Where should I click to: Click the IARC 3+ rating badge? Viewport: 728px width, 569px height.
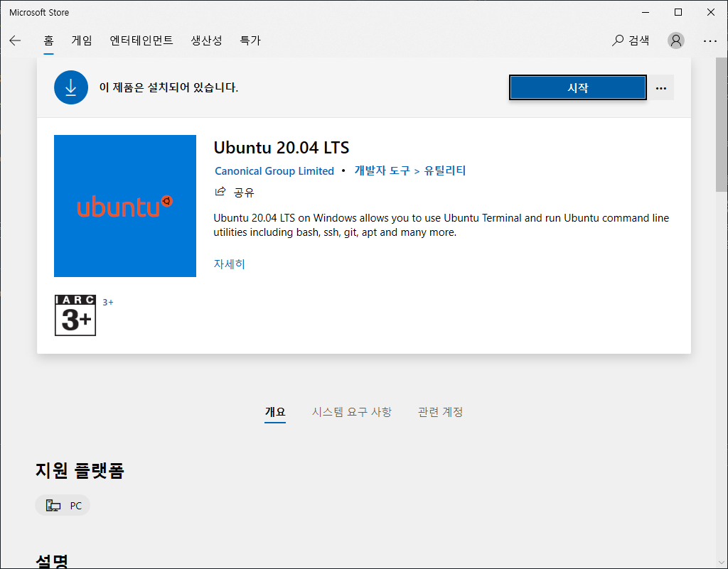coord(75,315)
